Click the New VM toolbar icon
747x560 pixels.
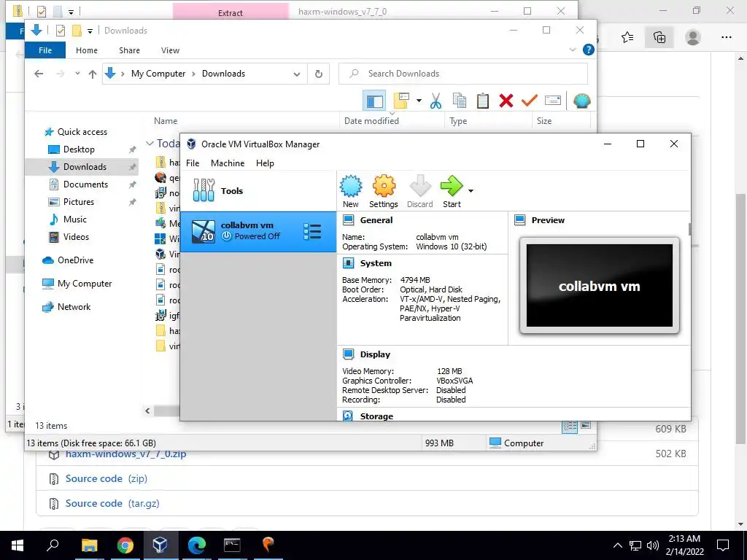pos(351,192)
